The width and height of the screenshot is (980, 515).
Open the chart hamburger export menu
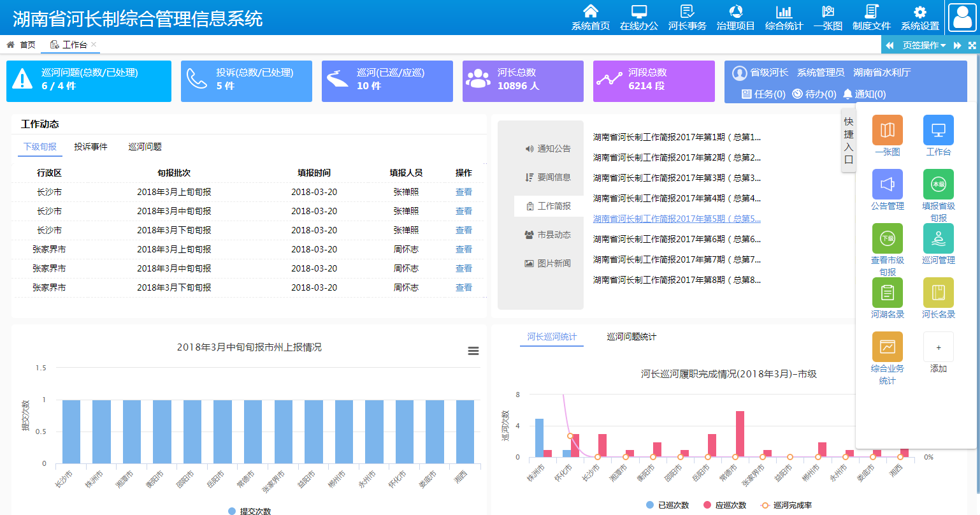(x=473, y=351)
